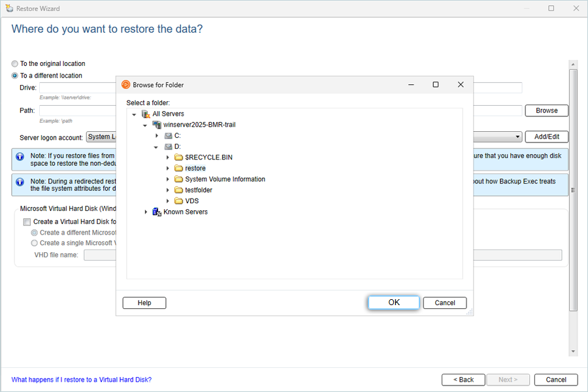Check 'Create a Virtual Hard Disk' checkbox
Viewport: 588px width, 392px height.
pyautogui.click(x=27, y=221)
